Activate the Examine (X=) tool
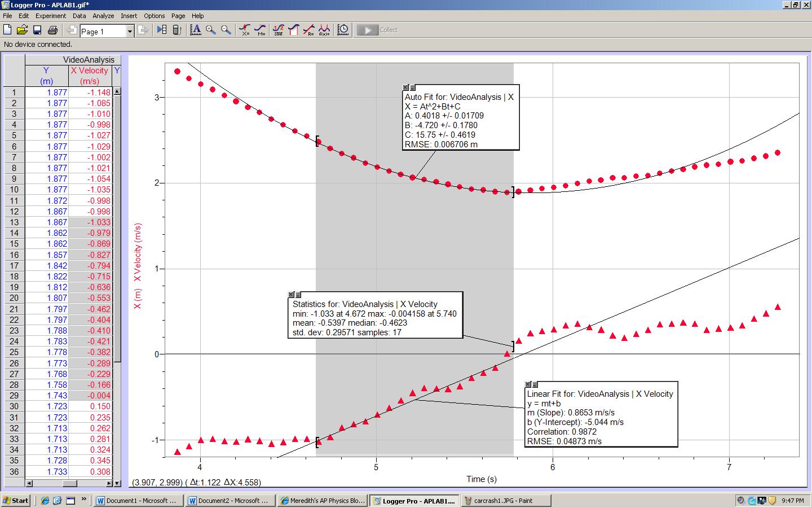The image size is (812, 508). pyautogui.click(x=245, y=30)
